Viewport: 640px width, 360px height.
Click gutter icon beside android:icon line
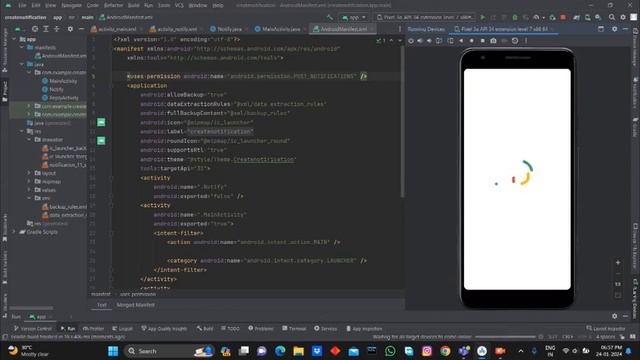tap(101, 122)
